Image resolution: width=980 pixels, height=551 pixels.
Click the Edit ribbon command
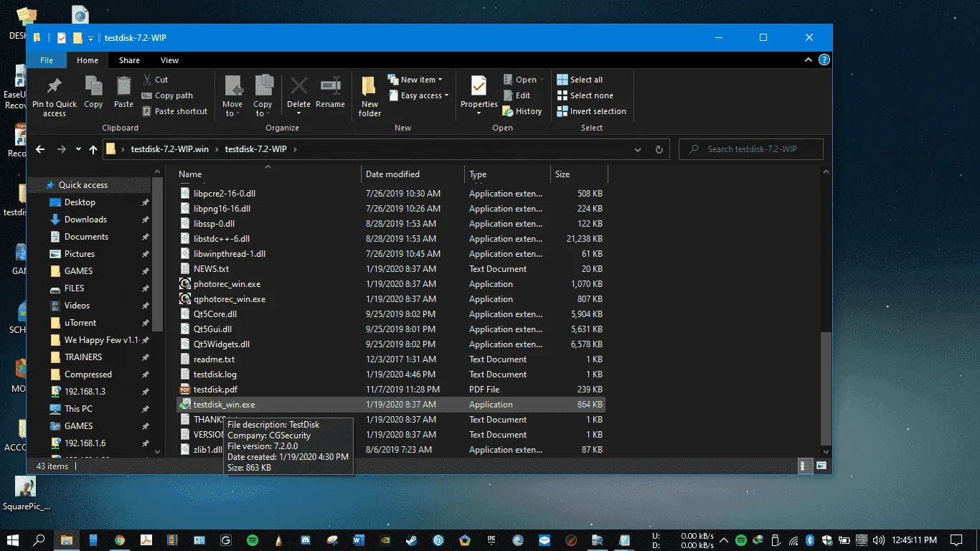[516, 95]
